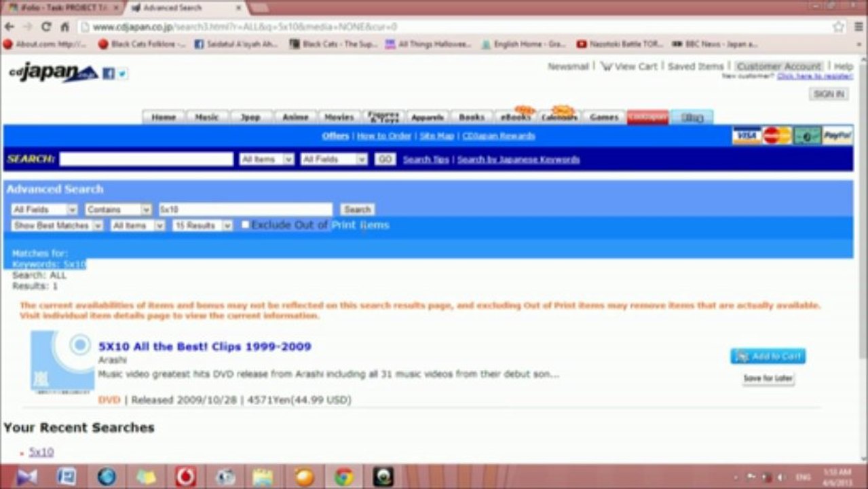Go to Games navigation tab
The image size is (868, 489).
click(x=604, y=117)
